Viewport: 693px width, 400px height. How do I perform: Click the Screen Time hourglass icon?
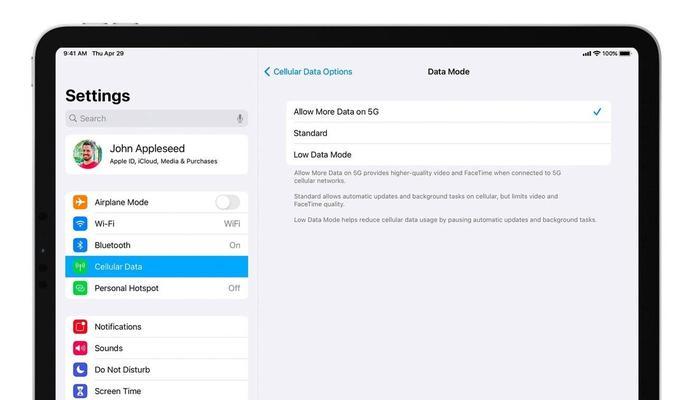click(x=80, y=391)
